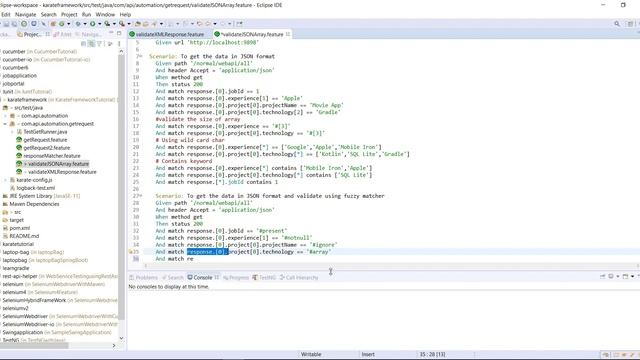Click the Open Perspective icon
Viewport: 640px width, 360px height.
pos(630,24)
